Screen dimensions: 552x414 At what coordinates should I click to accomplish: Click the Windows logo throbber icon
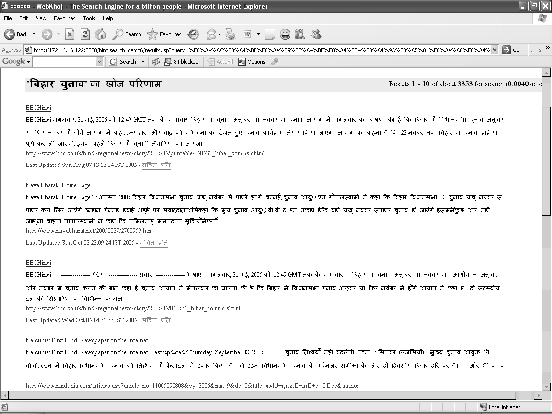543,19
